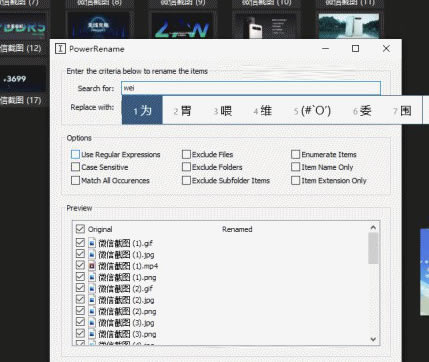Check Exclude Subfolder Items
This screenshot has width=429, height=362.
(x=186, y=180)
